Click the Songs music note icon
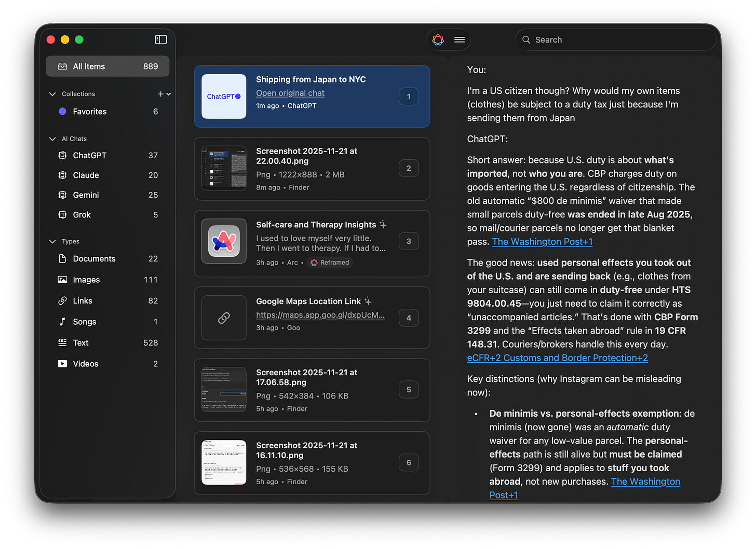The height and width of the screenshot is (549, 756). pos(62,322)
